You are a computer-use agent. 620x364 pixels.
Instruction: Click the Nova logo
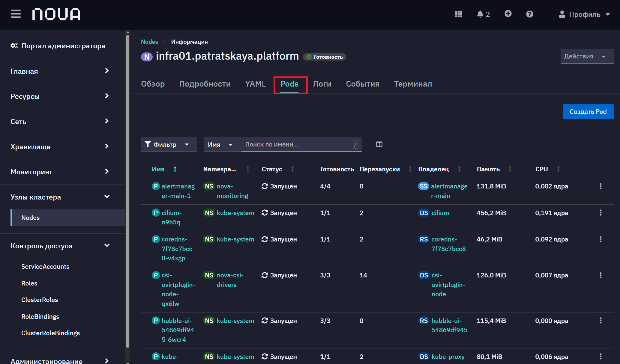pos(56,14)
